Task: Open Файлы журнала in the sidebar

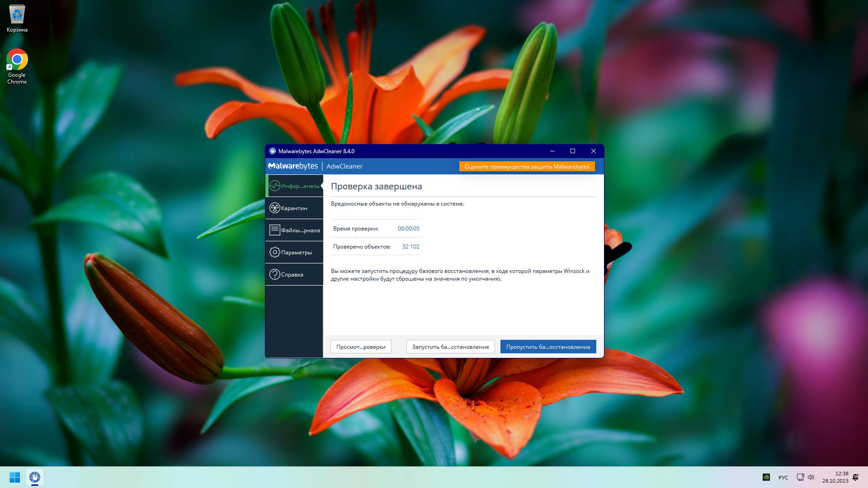Action: point(294,230)
